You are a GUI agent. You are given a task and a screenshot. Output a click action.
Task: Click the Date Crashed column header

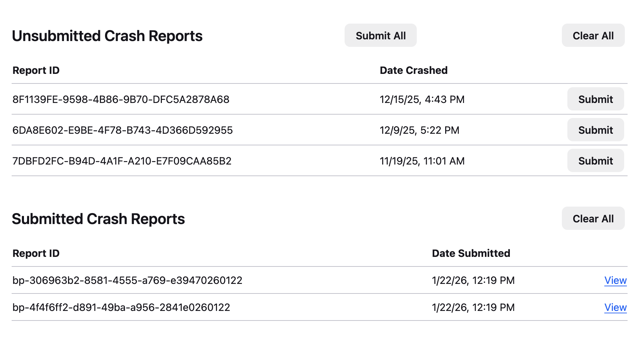tap(413, 70)
